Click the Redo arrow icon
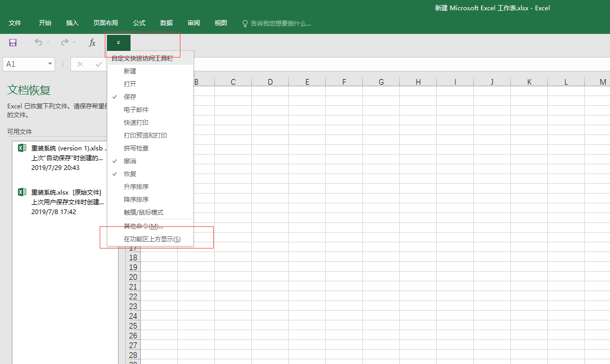610x364 pixels. coord(65,42)
